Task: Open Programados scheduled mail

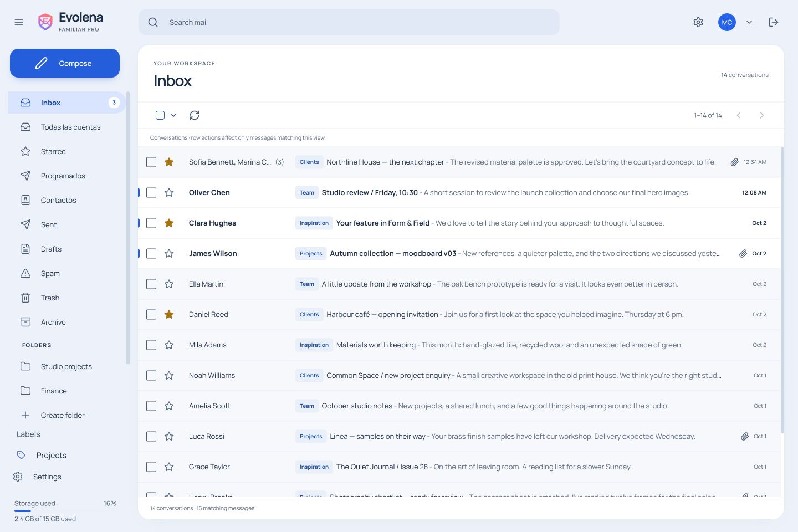Action: click(x=66, y=176)
